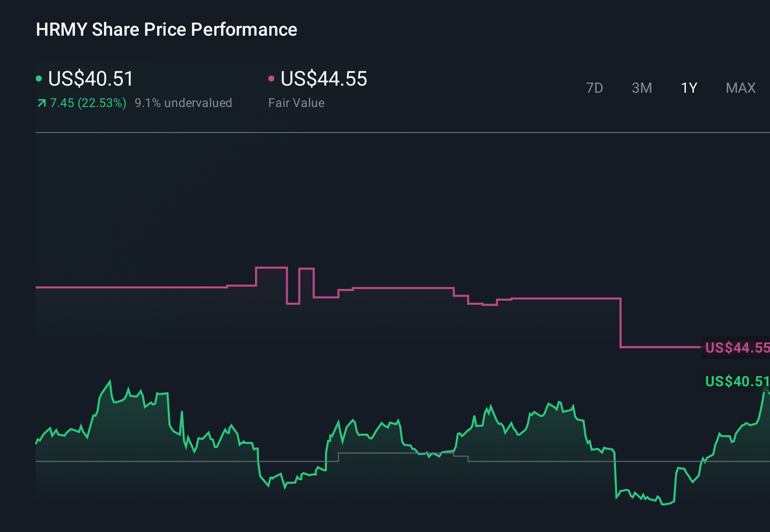The width and height of the screenshot is (770, 532).
Task: Click the HRMY Share Price Performance title
Action: click(166, 30)
